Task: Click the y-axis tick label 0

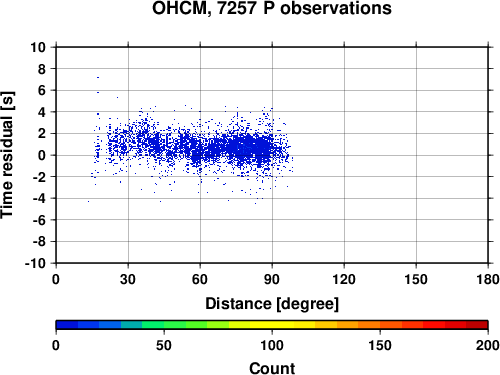Action: (42, 155)
